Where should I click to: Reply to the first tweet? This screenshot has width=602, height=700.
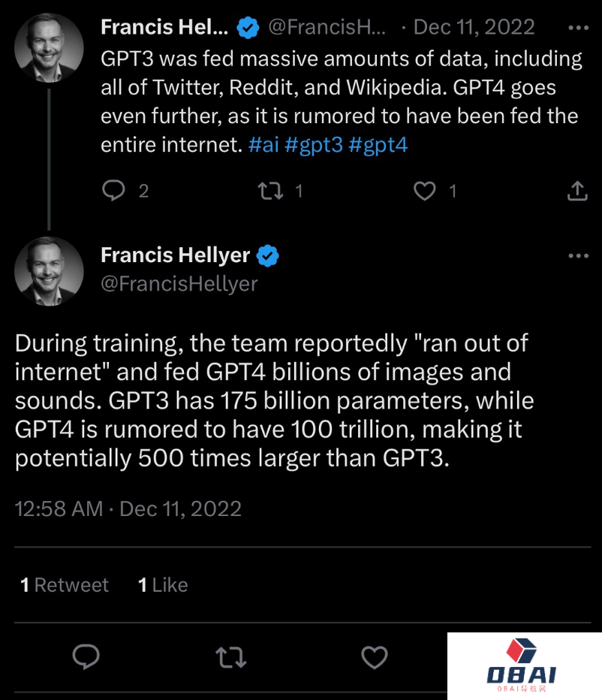coord(113,191)
